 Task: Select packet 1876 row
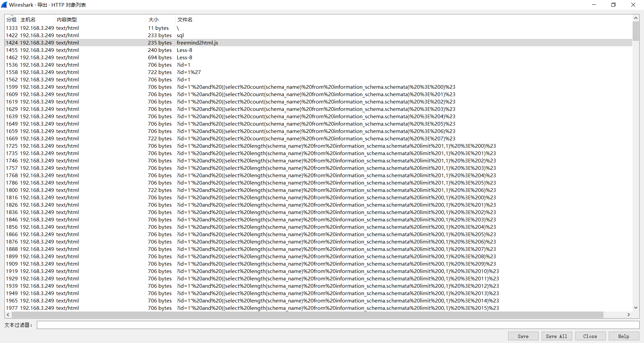(318, 242)
